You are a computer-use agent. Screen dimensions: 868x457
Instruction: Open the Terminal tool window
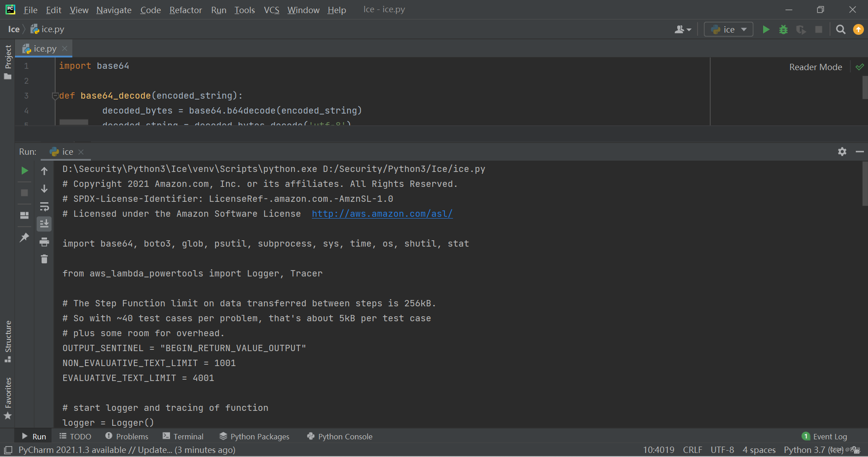tap(183, 436)
